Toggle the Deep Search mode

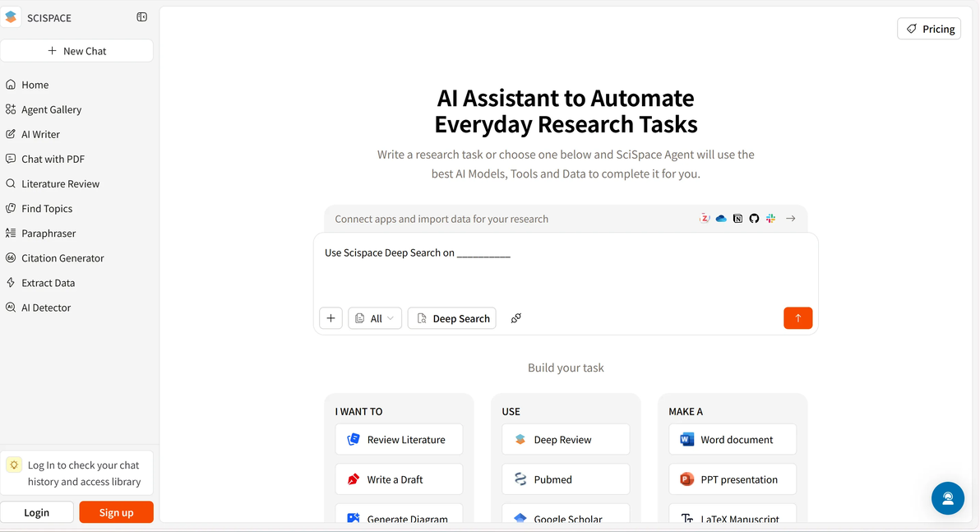[x=452, y=318]
